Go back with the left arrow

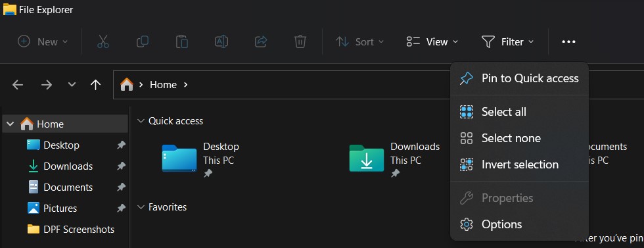tap(18, 85)
